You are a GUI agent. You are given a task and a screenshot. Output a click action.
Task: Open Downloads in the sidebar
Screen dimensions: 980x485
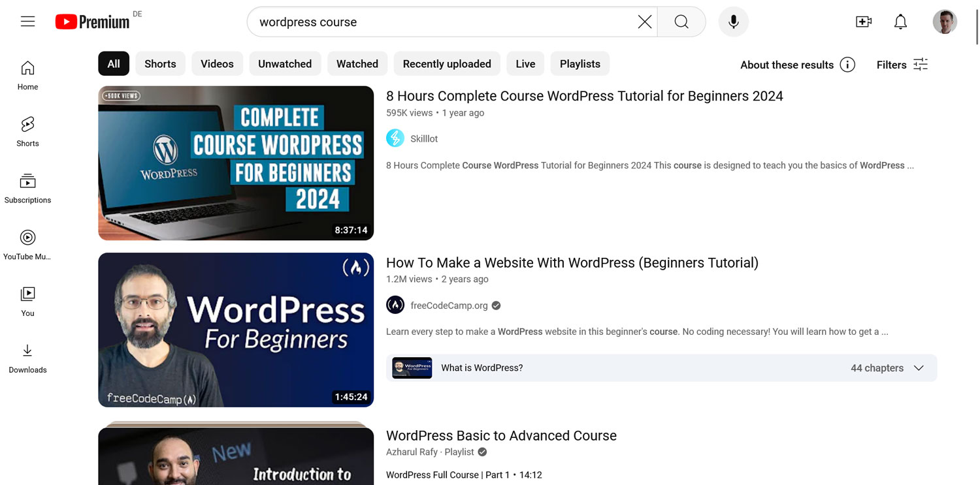click(x=27, y=358)
